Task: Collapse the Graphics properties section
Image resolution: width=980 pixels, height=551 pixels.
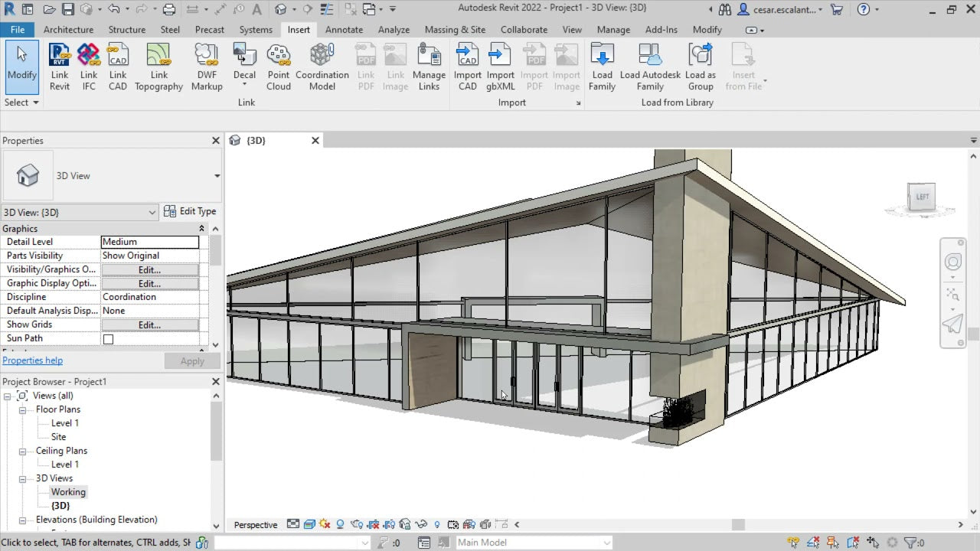Action: point(202,229)
